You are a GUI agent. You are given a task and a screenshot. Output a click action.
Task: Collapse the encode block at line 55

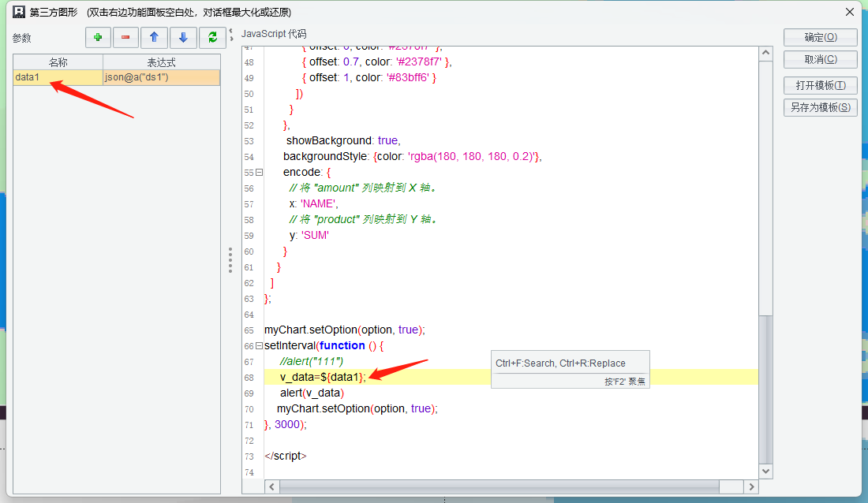[259, 172]
